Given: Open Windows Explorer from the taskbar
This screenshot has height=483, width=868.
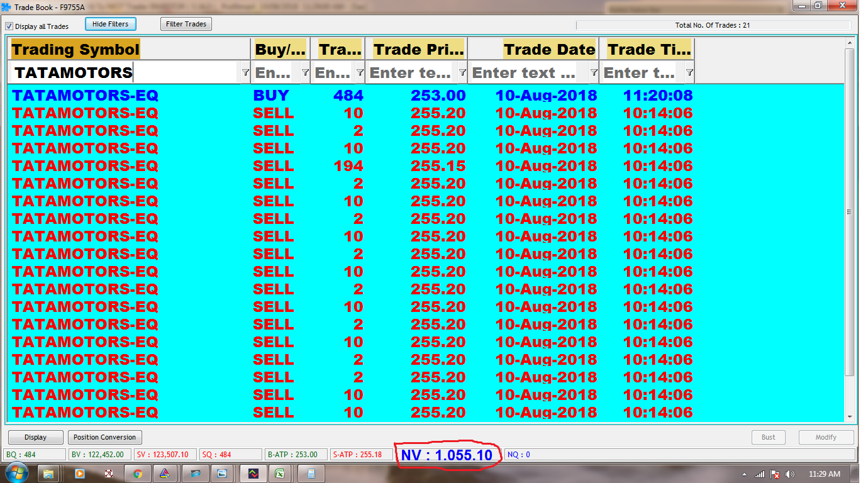Looking at the screenshot, I should [50, 474].
